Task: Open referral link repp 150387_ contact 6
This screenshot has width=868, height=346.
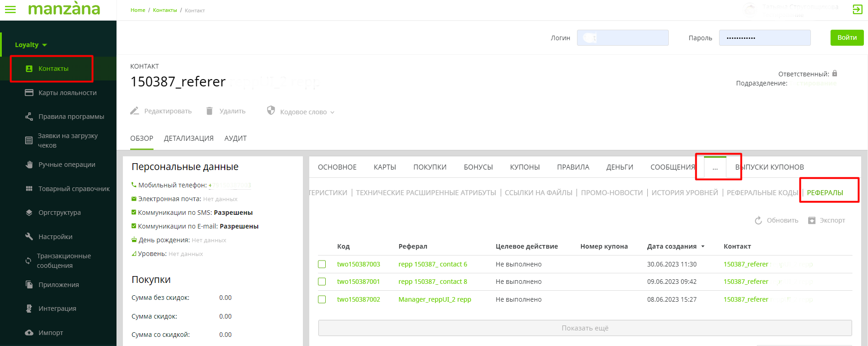Action: tap(432, 264)
